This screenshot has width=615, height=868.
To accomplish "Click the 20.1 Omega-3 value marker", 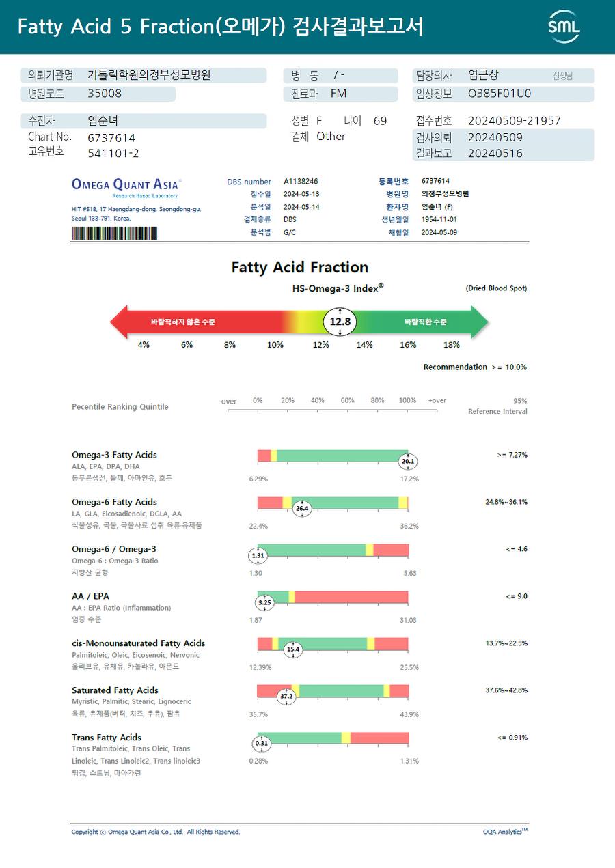I will pos(408,462).
